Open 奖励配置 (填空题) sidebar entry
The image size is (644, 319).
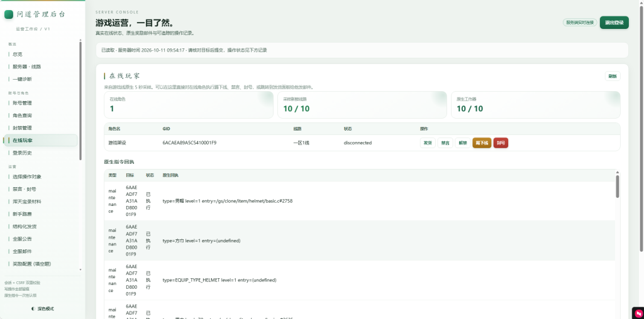40,264
